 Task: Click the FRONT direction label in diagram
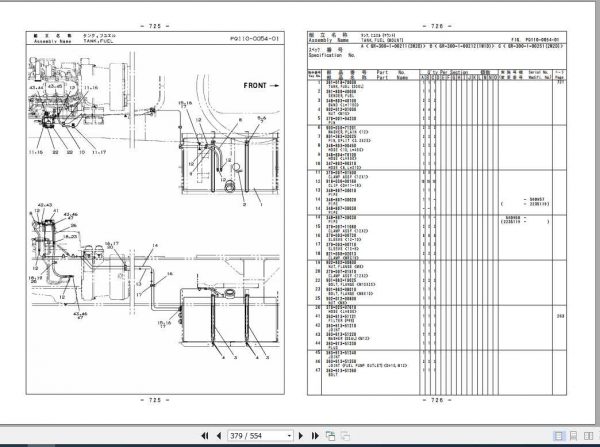click(x=255, y=85)
